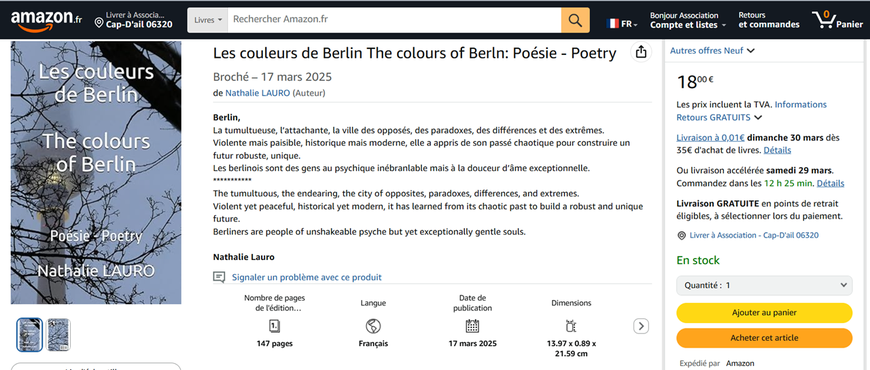
Task: Open author link Nathalie LAURO
Action: point(257,93)
